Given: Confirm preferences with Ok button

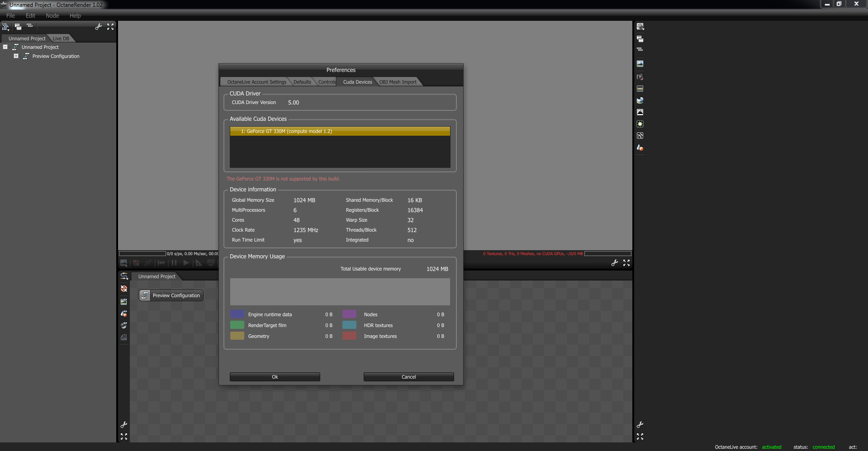Looking at the screenshot, I should (275, 377).
